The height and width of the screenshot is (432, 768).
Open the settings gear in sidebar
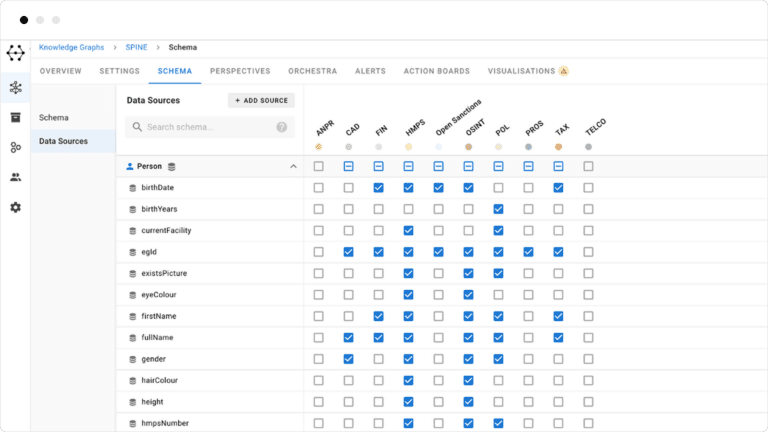(x=15, y=208)
